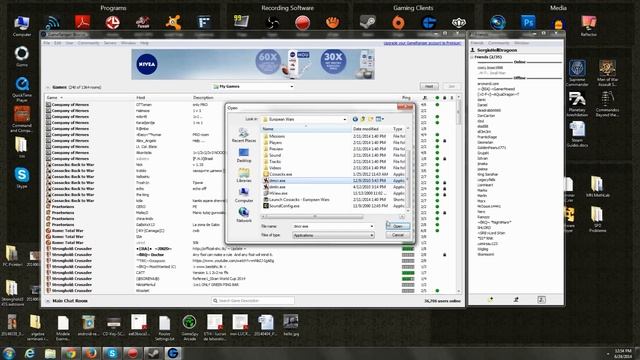Image resolution: width=640 pixels, height=360 pixels.
Task: Click the games list vertical scrollbar
Action: (459, 194)
